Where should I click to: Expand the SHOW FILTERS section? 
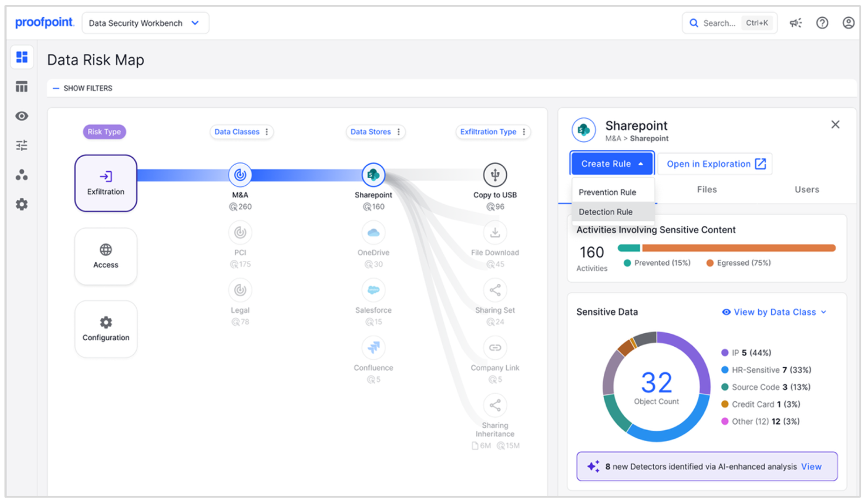pos(83,88)
